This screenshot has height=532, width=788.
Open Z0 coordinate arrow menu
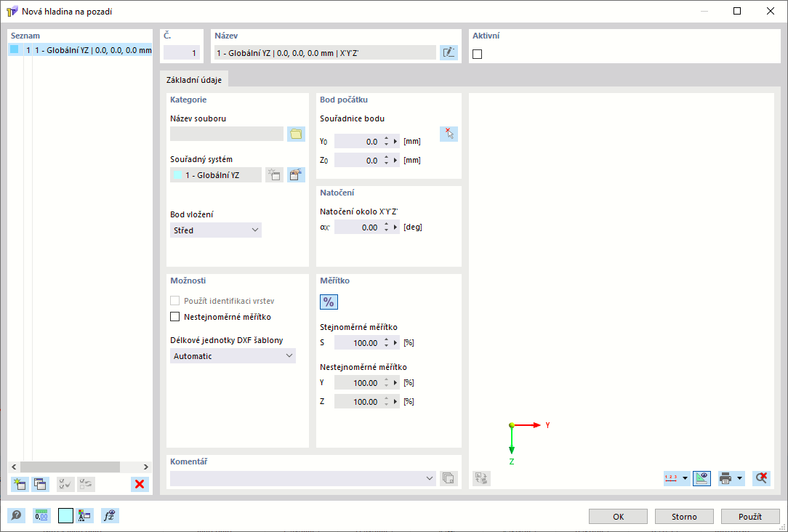pos(396,161)
